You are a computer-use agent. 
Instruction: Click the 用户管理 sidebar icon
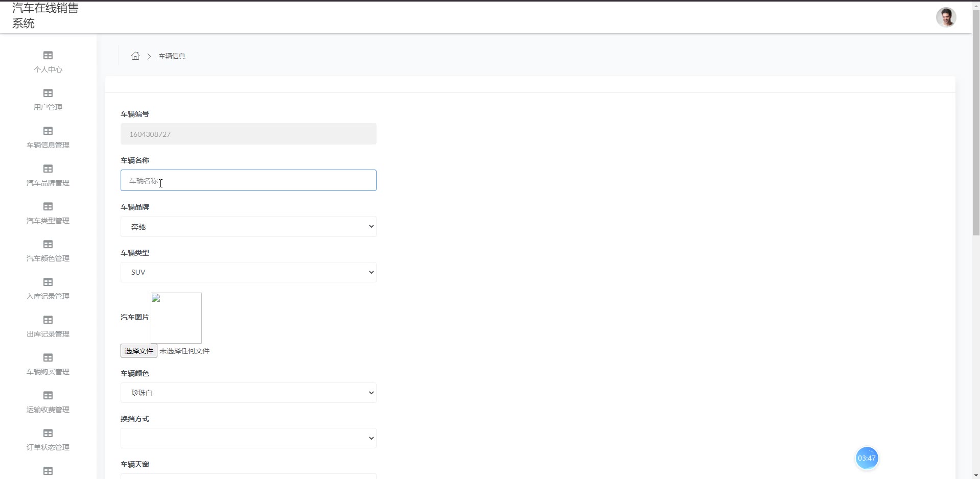(48, 93)
